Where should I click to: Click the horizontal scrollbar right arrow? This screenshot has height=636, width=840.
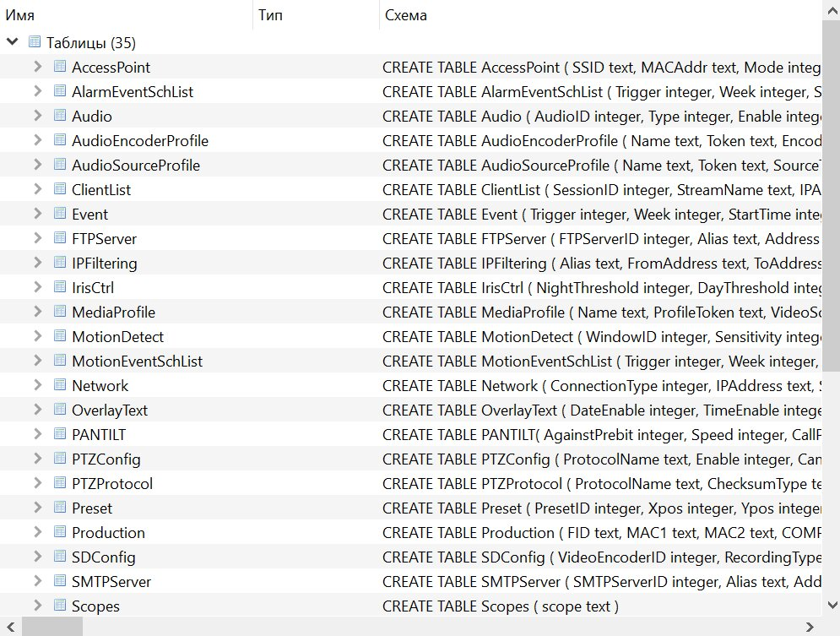[810, 627]
